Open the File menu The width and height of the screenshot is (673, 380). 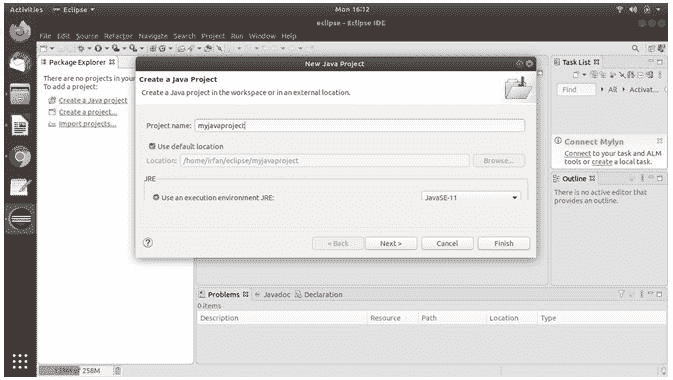click(45, 36)
